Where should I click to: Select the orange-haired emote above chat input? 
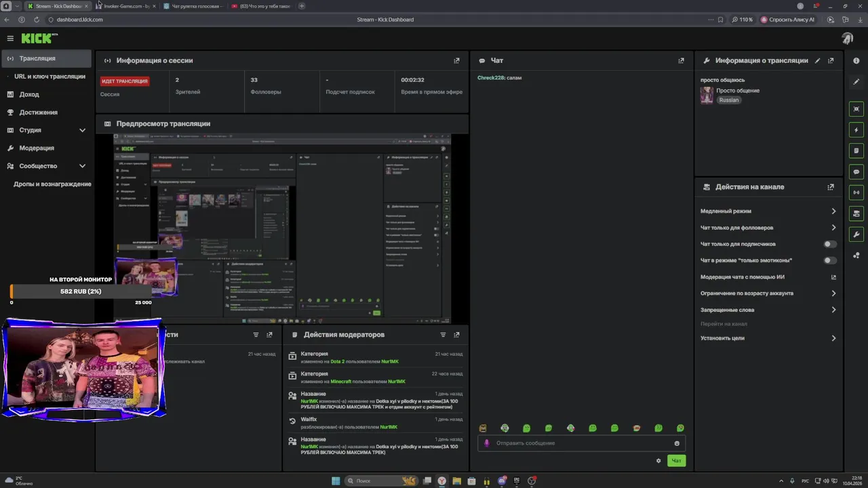(636, 428)
